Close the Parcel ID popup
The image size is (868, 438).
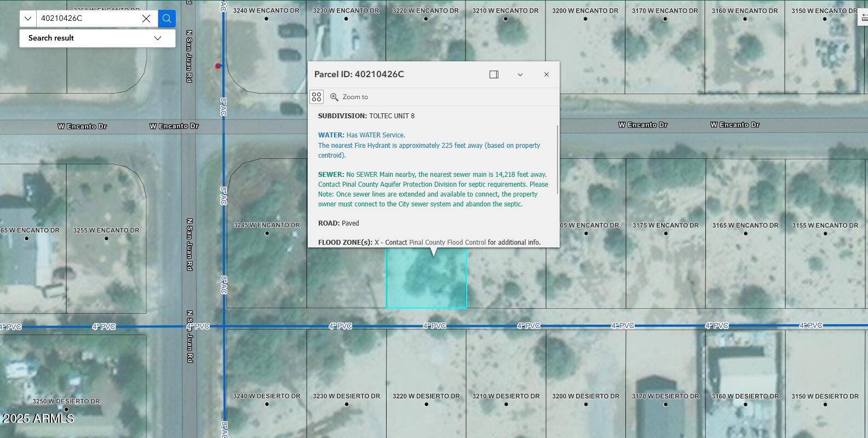(x=547, y=74)
